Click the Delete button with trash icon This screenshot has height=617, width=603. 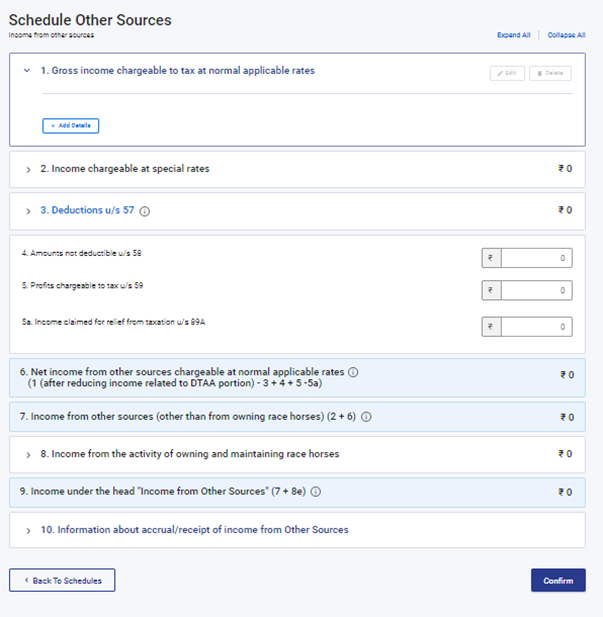pos(550,73)
